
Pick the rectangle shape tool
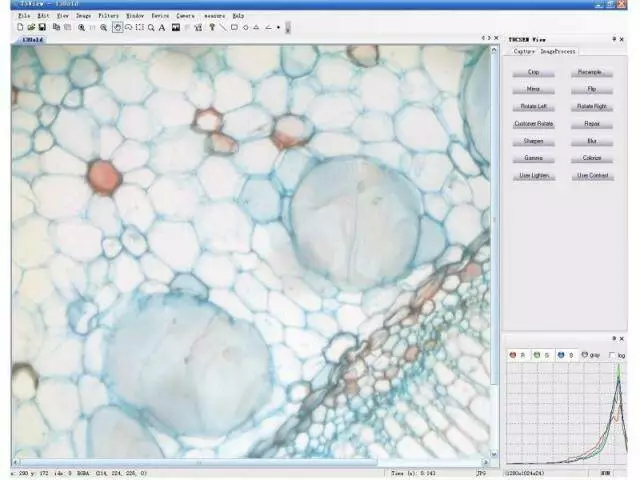click(234, 27)
